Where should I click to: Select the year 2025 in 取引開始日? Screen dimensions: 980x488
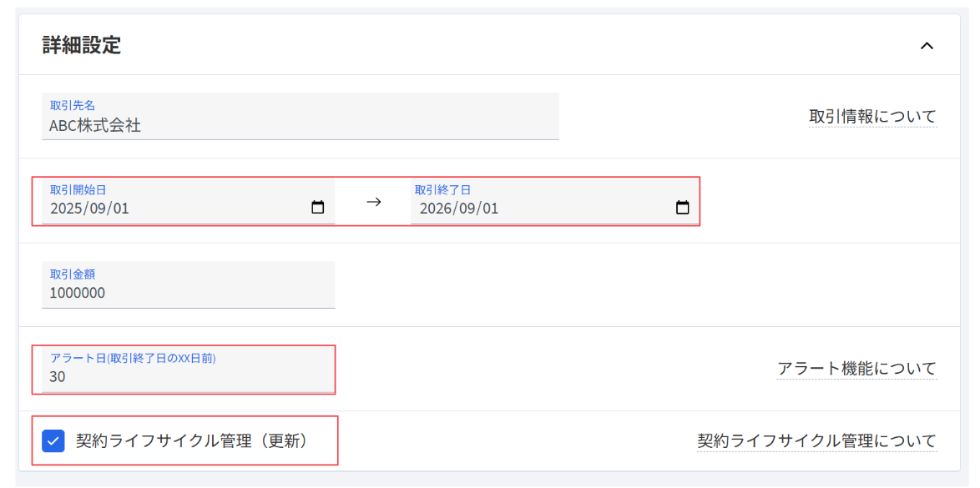(x=66, y=209)
